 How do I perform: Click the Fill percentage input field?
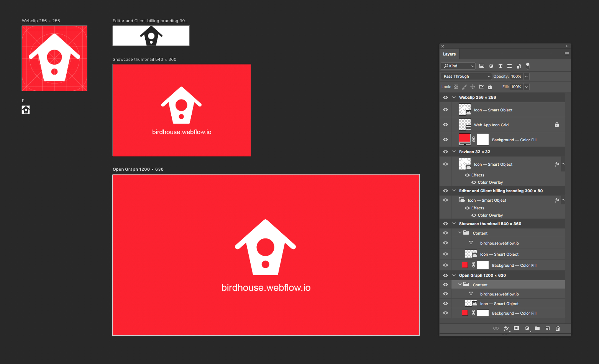516,87
